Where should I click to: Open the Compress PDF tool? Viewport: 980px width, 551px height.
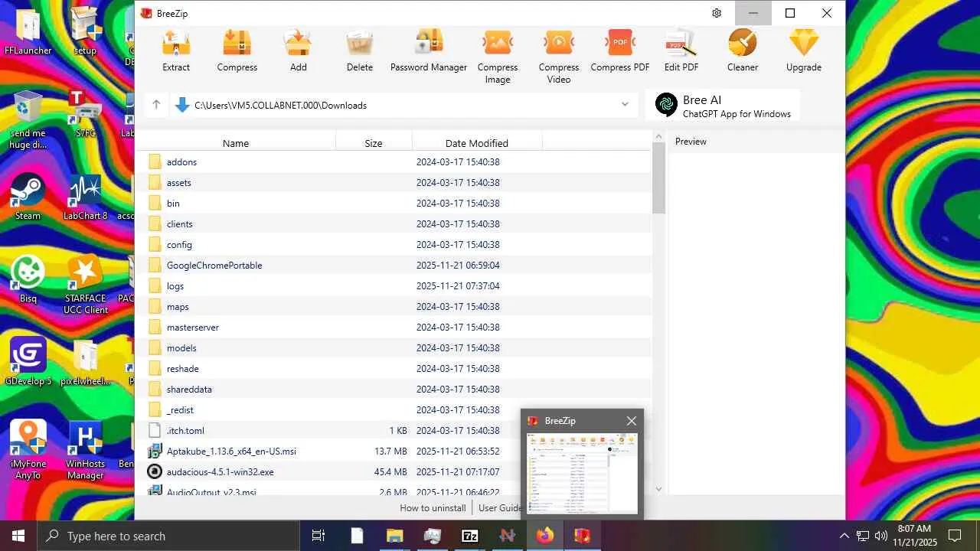click(x=620, y=51)
